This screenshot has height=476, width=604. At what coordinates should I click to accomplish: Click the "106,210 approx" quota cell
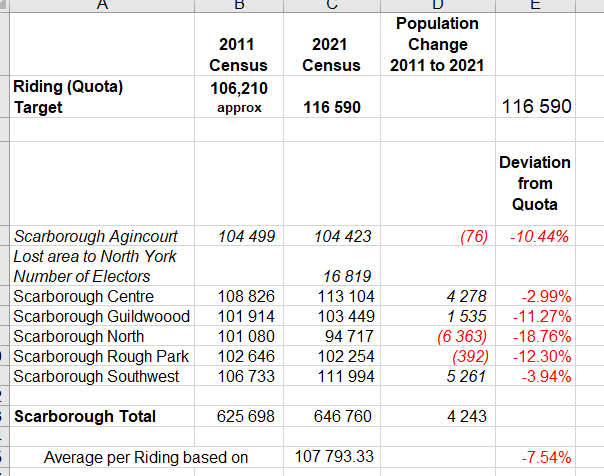tap(239, 97)
